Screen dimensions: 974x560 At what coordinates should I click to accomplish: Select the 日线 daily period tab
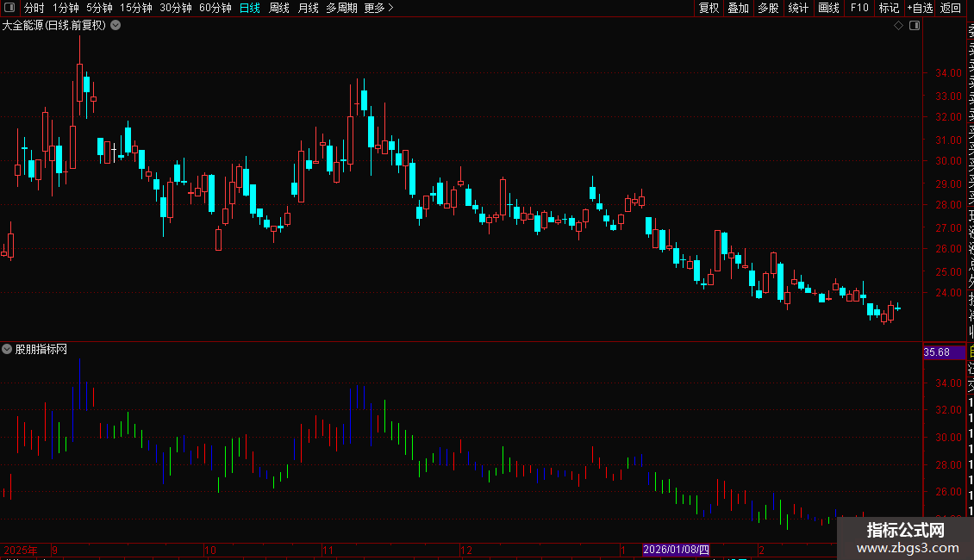pyautogui.click(x=250, y=8)
